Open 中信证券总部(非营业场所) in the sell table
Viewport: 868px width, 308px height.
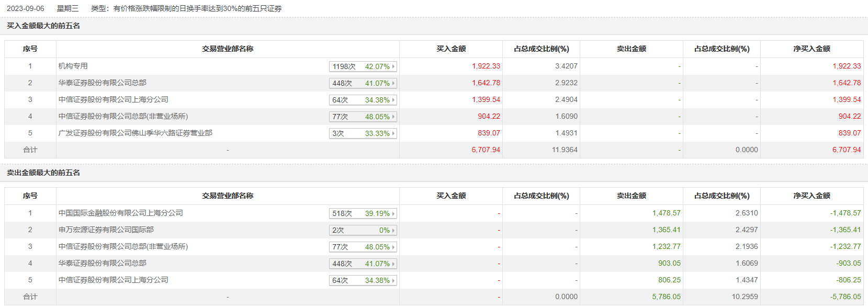point(123,246)
